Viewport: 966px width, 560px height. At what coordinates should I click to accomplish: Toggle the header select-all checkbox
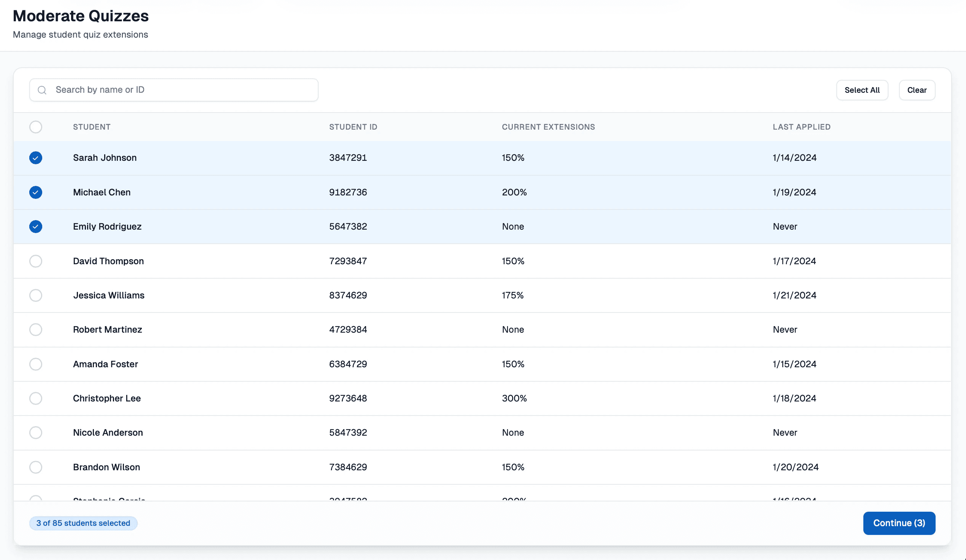pos(36,127)
